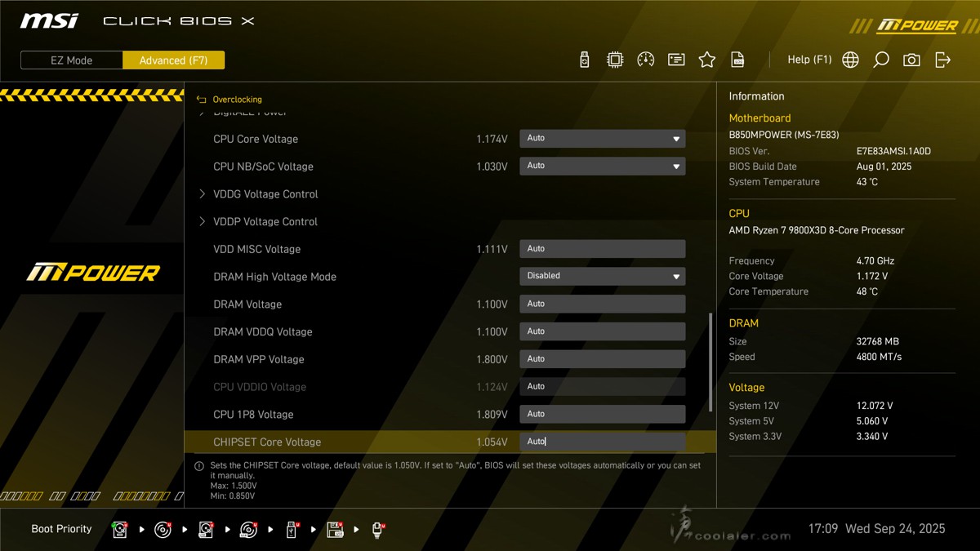The width and height of the screenshot is (980, 551).
Task: Change language via globe icon
Action: pos(850,60)
